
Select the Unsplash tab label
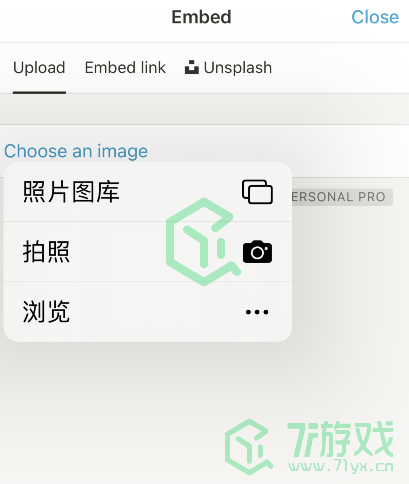tap(238, 68)
